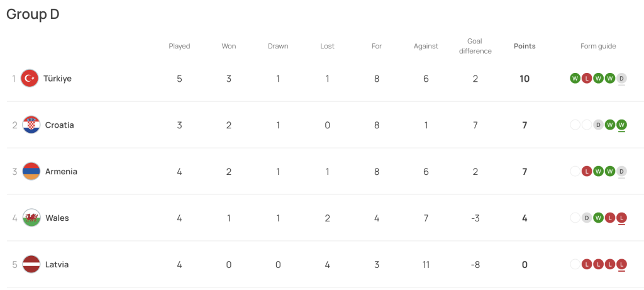Screen dimensions: 644x290
Task: Click the Türkiye flag icon
Action: point(30,79)
